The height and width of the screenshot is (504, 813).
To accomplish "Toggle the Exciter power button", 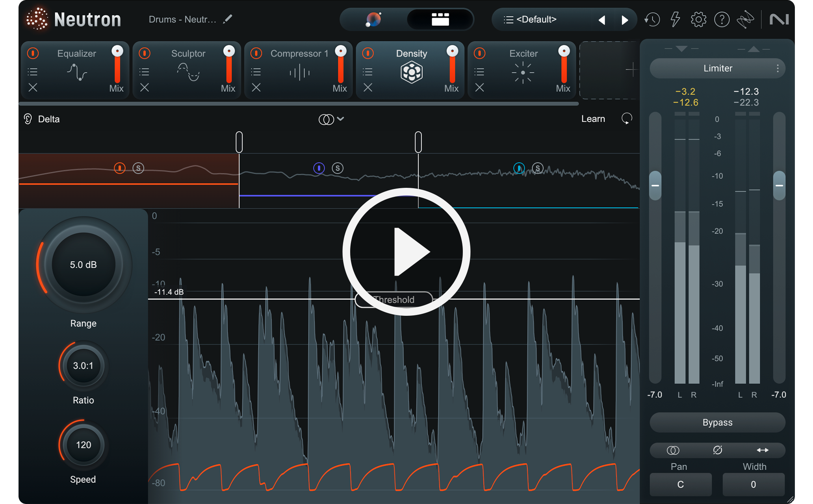I will [479, 53].
